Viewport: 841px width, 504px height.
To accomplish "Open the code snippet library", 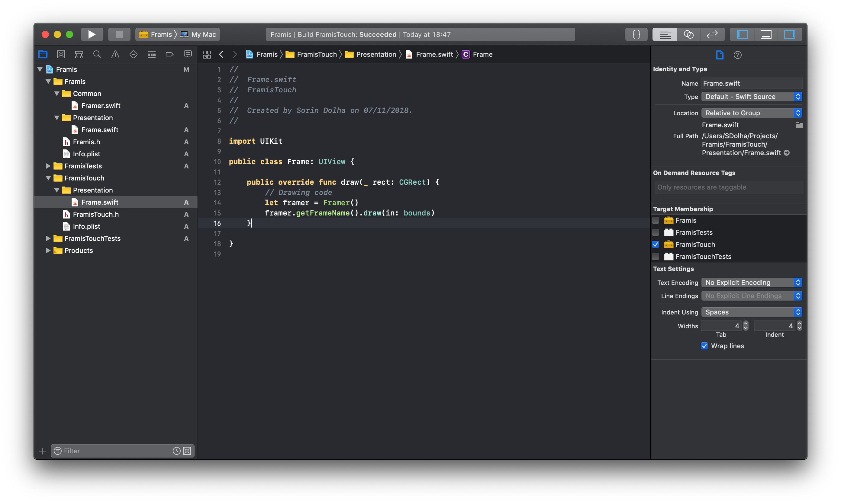I will tap(636, 34).
